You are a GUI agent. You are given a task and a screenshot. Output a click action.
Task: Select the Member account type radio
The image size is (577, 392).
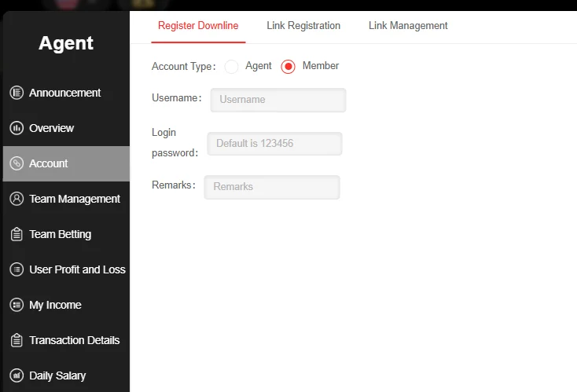288,67
